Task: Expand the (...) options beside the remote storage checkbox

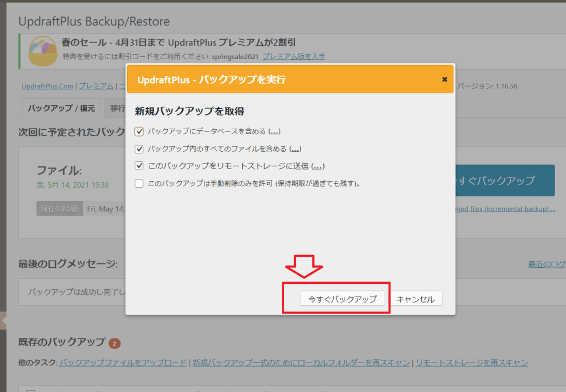Action: [318, 166]
